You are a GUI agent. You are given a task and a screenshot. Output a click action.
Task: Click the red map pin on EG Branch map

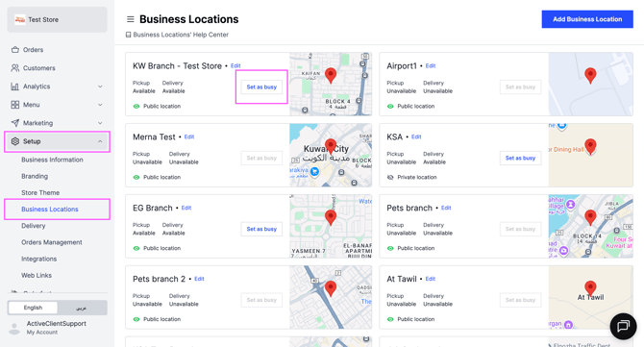[x=331, y=217]
